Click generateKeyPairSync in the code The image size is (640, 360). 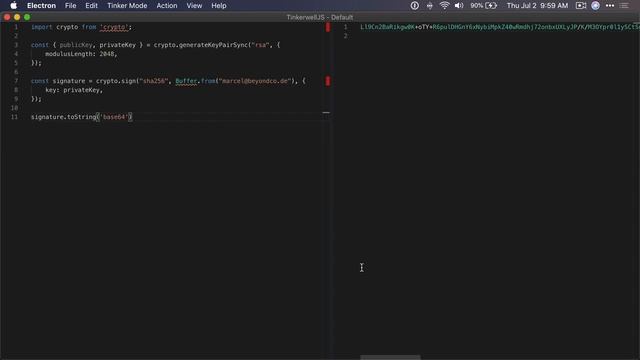pos(213,45)
